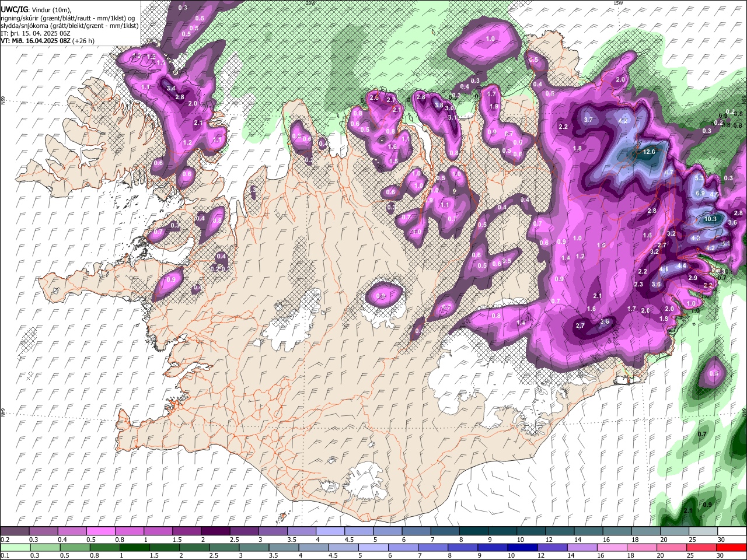Viewport: 747px width, 560px height.
Task: Select the 10.3 snowfall value label
Action: point(710,219)
